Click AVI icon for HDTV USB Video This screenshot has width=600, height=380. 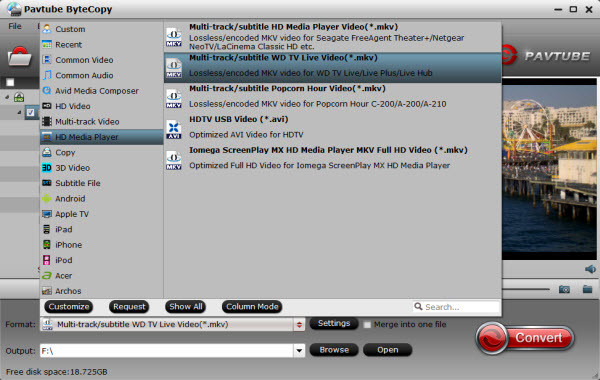click(x=174, y=130)
